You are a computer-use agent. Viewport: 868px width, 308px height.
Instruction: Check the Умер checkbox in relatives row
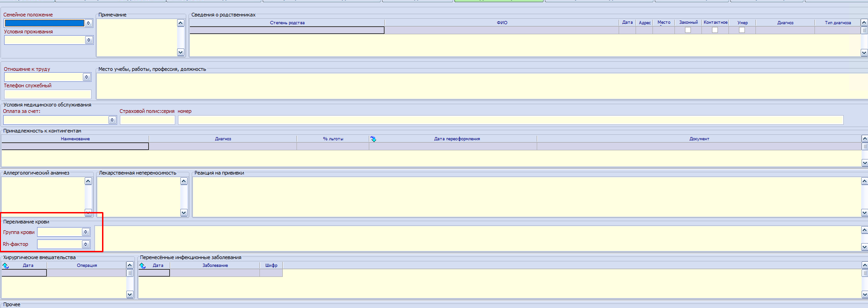(x=742, y=30)
